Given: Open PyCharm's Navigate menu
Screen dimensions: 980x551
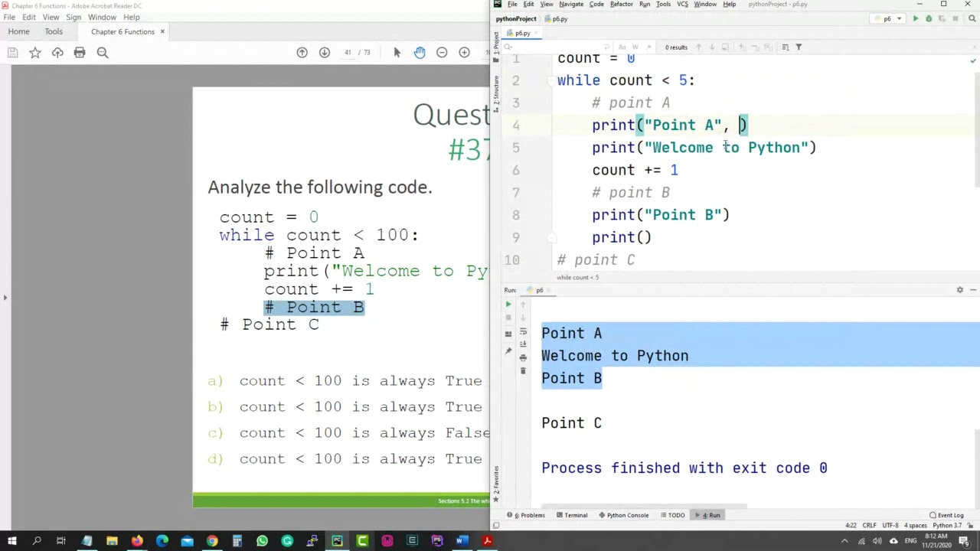Looking at the screenshot, I should [571, 4].
